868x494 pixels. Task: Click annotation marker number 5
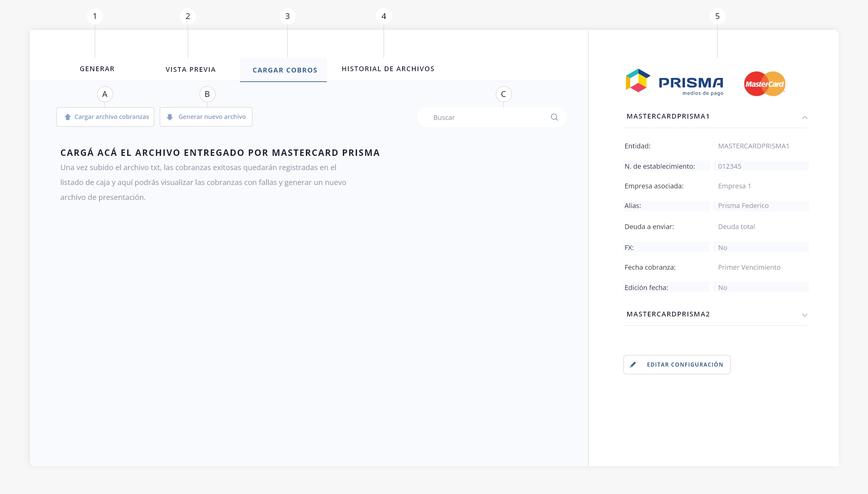[717, 16]
